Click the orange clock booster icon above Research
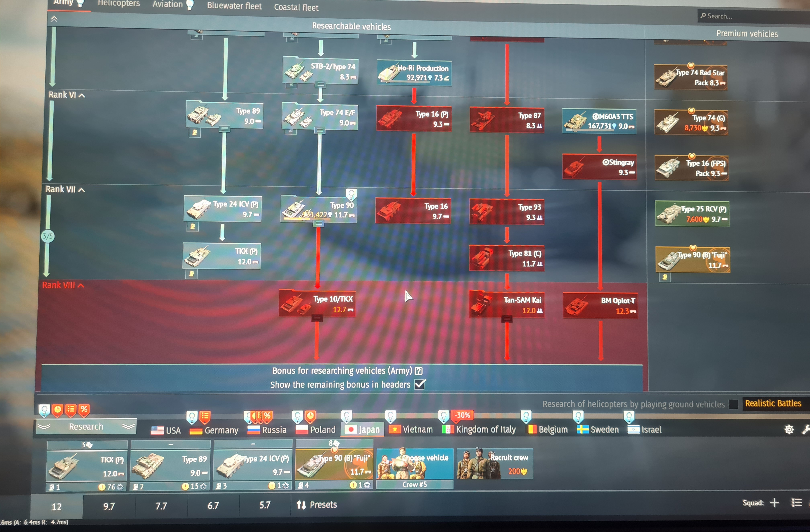The image size is (810, 532). pyautogui.click(x=57, y=409)
